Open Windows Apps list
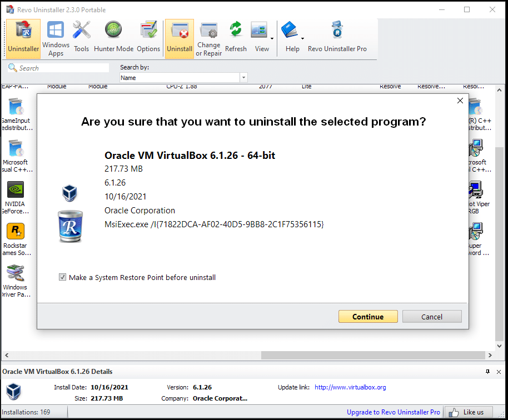The image size is (508, 420). [56, 38]
